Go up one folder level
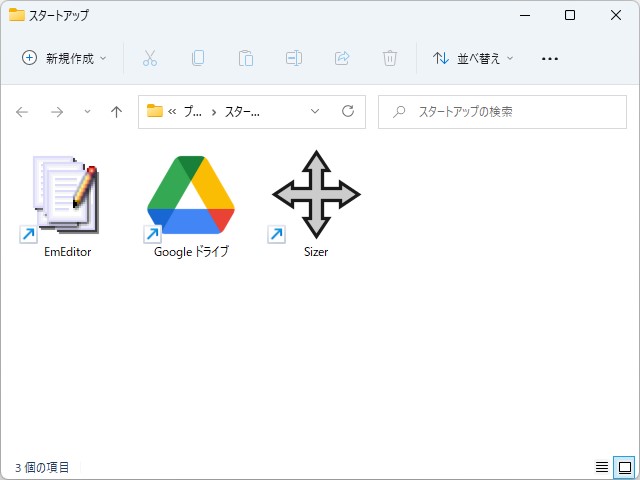Screen dimensions: 640x480 coord(116,112)
